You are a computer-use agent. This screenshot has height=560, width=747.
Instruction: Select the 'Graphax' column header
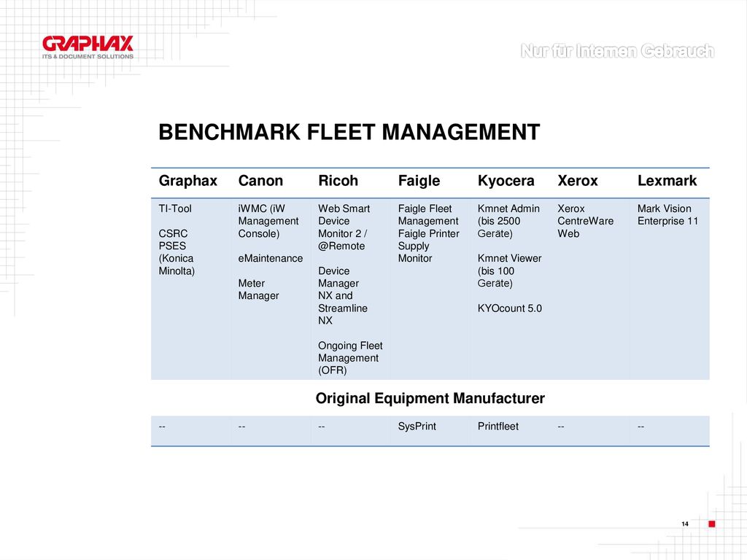(187, 181)
